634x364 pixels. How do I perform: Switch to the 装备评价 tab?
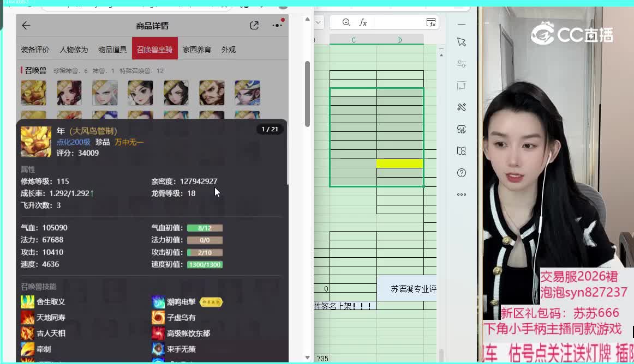click(35, 50)
